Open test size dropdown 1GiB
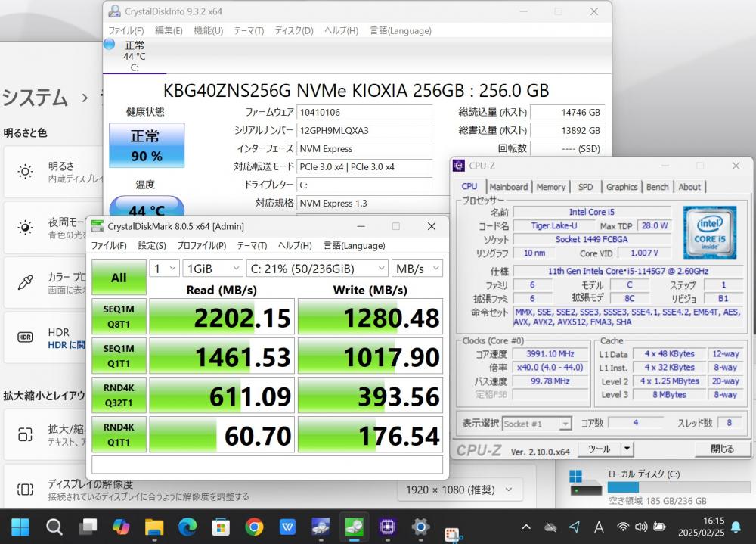This screenshot has height=544, width=756. [212, 269]
